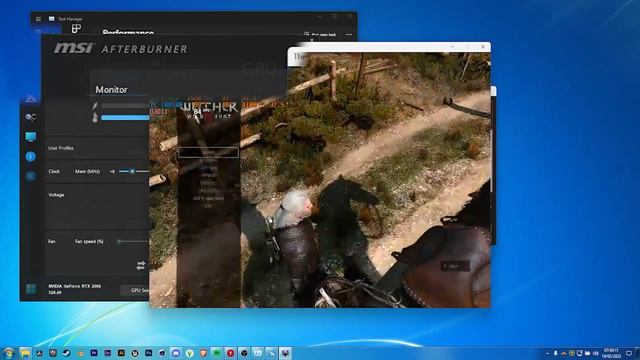The width and height of the screenshot is (640, 360).
Task: Open the Task Manager hamburger navigation menu
Action: 38,19
